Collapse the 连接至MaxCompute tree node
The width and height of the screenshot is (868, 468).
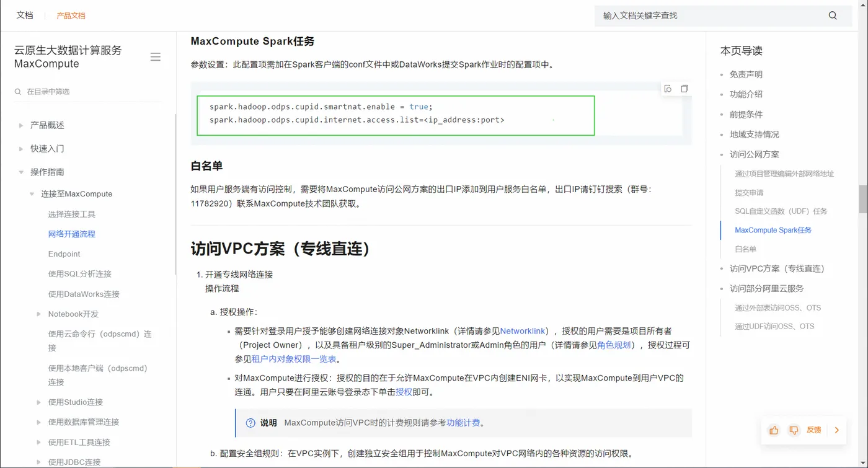point(32,194)
